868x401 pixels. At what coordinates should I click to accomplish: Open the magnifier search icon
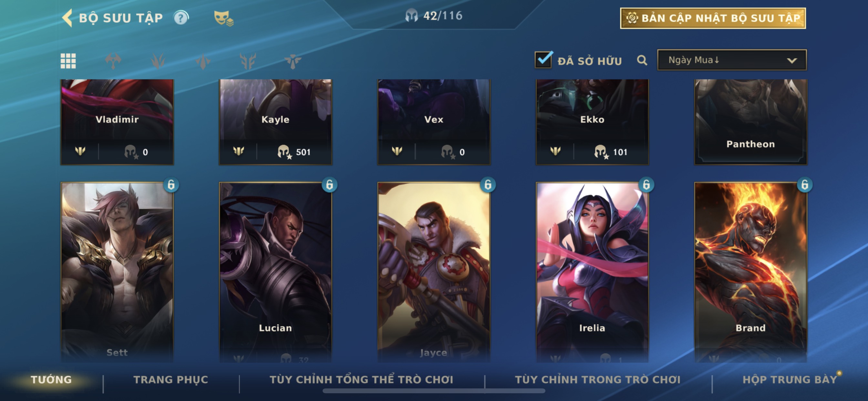642,60
